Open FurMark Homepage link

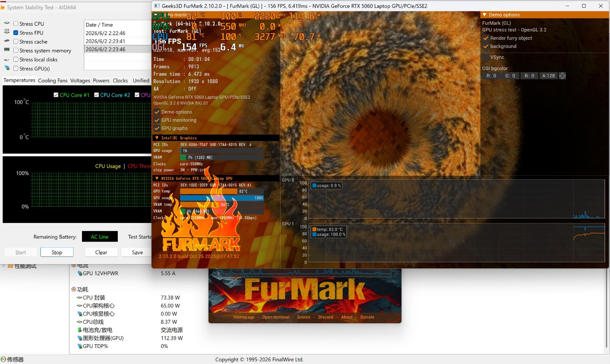[244, 317]
